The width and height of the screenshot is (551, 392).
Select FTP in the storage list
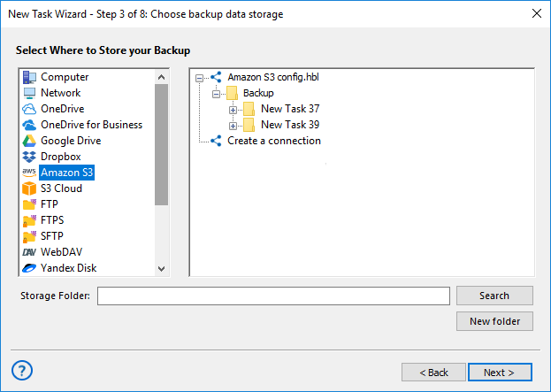coord(50,204)
